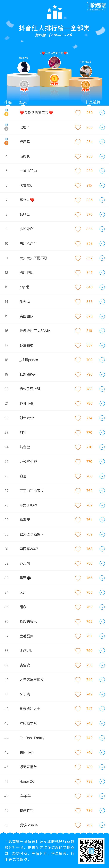Expand the chevron for 野食小哥
The height and width of the screenshot is (868, 109).
(102, 403)
